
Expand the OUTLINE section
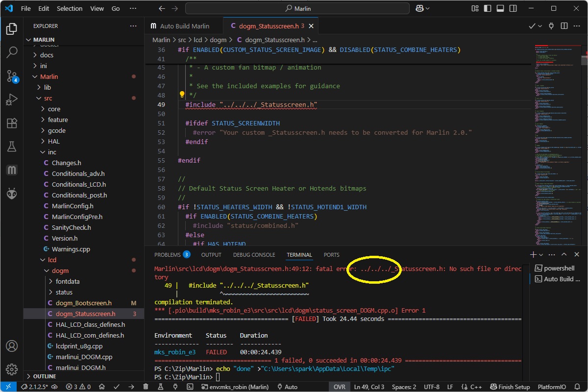tap(44, 376)
